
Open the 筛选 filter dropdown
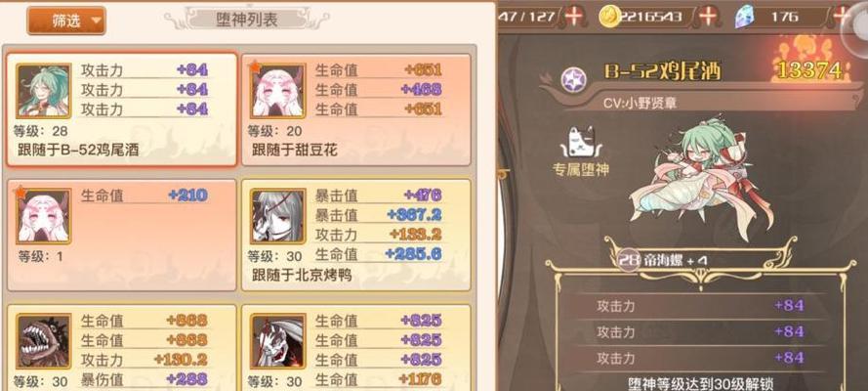tap(65, 22)
